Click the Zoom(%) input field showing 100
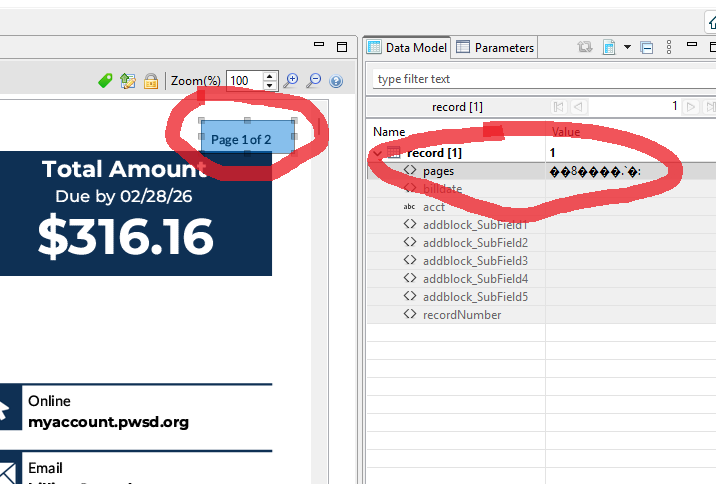This screenshot has width=716, height=484. pos(243,81)
